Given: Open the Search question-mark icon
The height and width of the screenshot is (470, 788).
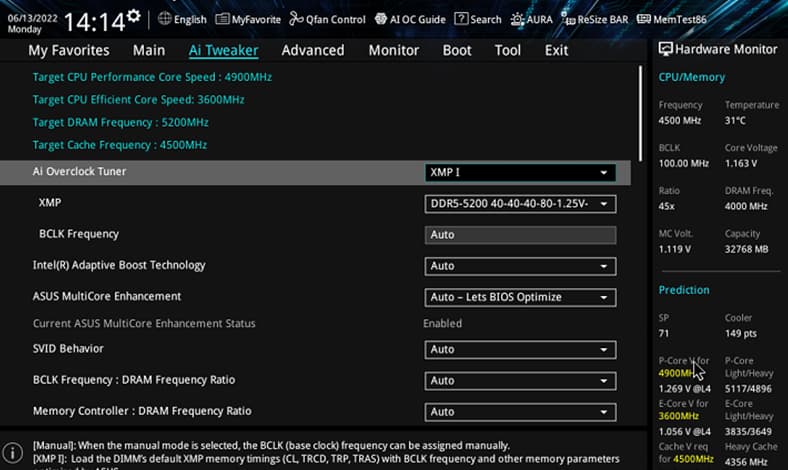Looking at the screenshot, I should 460,19.
